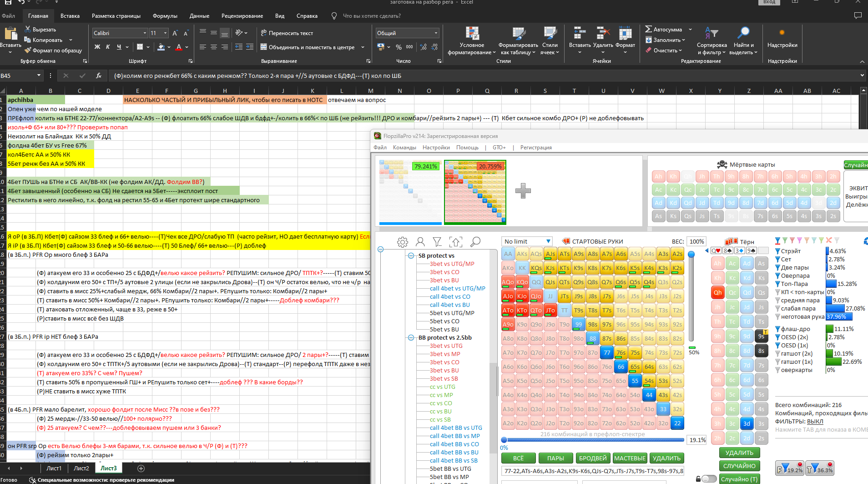Click Excel Сортировка и фильтр icon

click(x=712, y=33)
